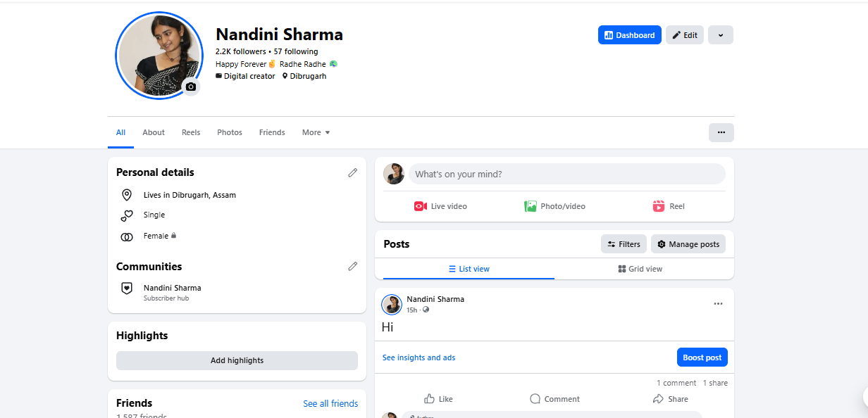Open the Dashboard button
The height and width of the screenshot is (418, 868).
(630, 35)
